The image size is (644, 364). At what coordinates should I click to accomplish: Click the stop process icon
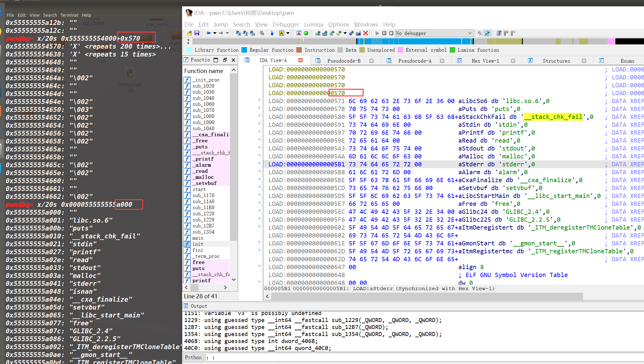tap(391, 33)
